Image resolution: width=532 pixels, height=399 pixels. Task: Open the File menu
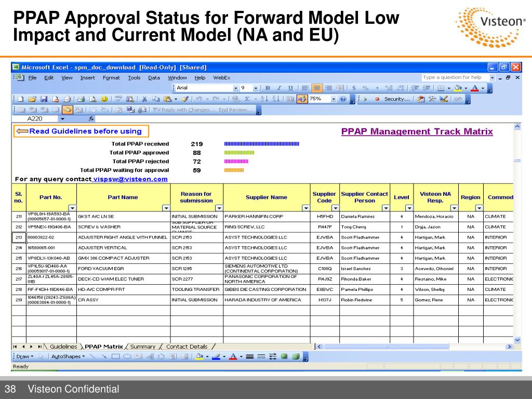pos(33,78)
